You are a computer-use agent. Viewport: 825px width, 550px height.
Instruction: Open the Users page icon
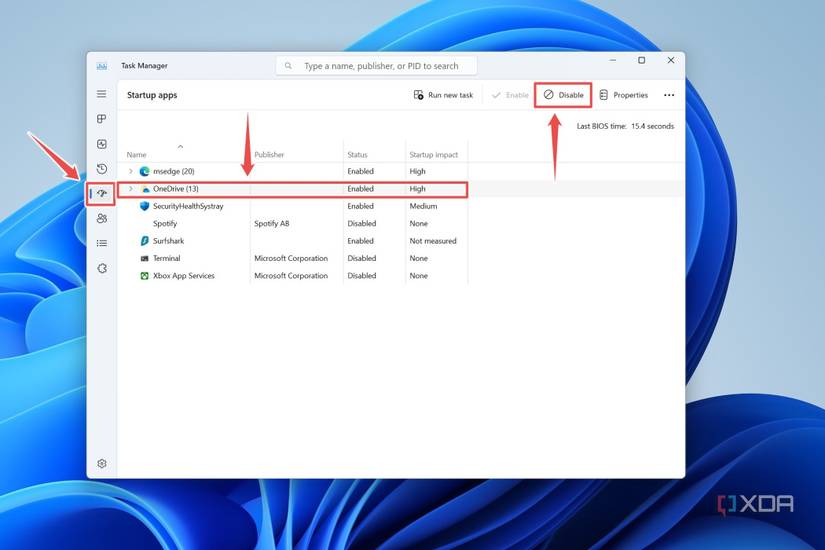coord(102,218)
